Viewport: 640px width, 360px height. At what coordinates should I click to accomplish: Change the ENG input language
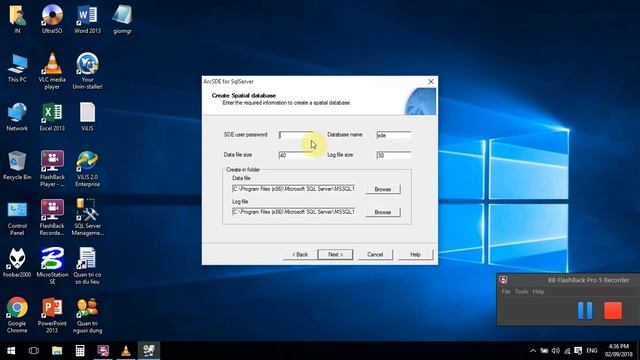[592, 351]
